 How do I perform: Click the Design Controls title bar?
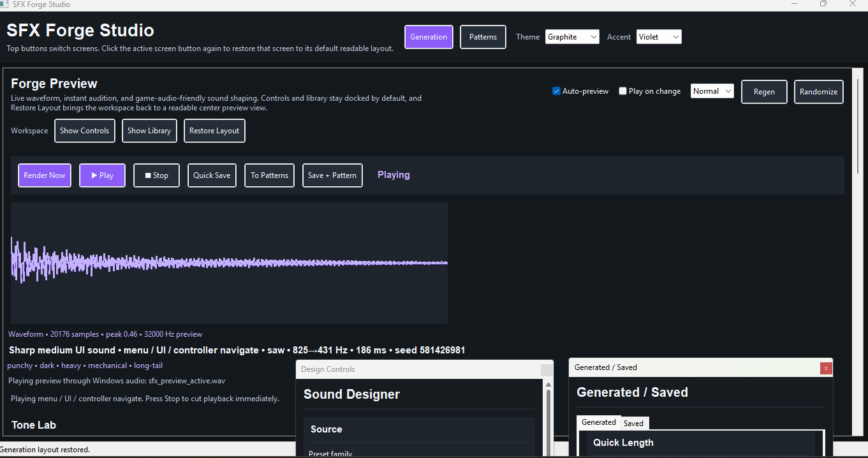[418, 369]
